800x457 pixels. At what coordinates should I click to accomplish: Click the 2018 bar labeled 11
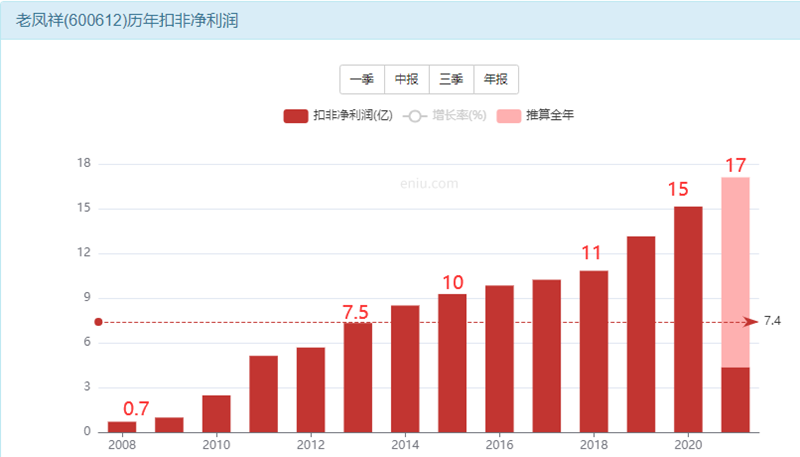coord(594,351)
